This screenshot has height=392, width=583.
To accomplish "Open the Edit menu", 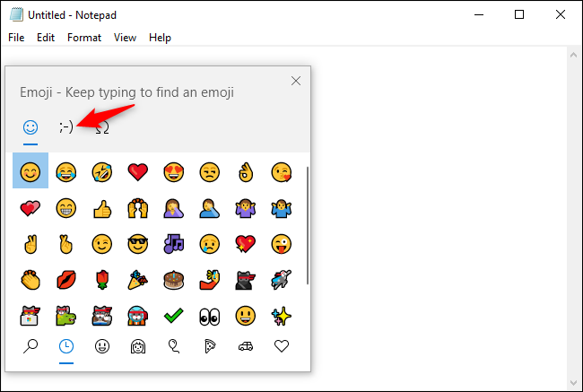I will pyautogui.click(x=46, y=38).
